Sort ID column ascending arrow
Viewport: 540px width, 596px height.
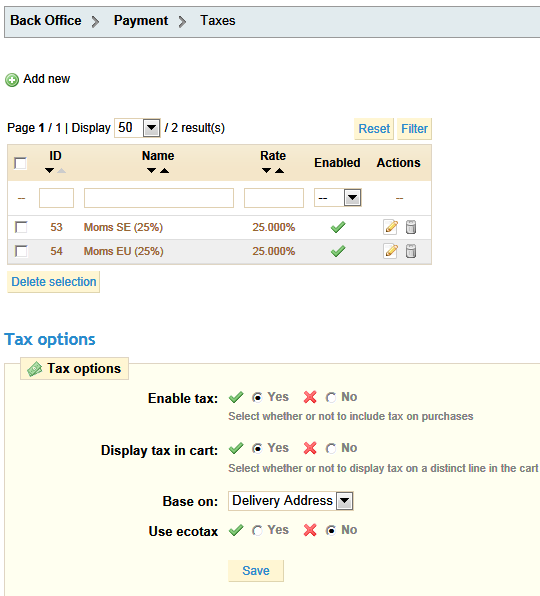coord(62,171)
